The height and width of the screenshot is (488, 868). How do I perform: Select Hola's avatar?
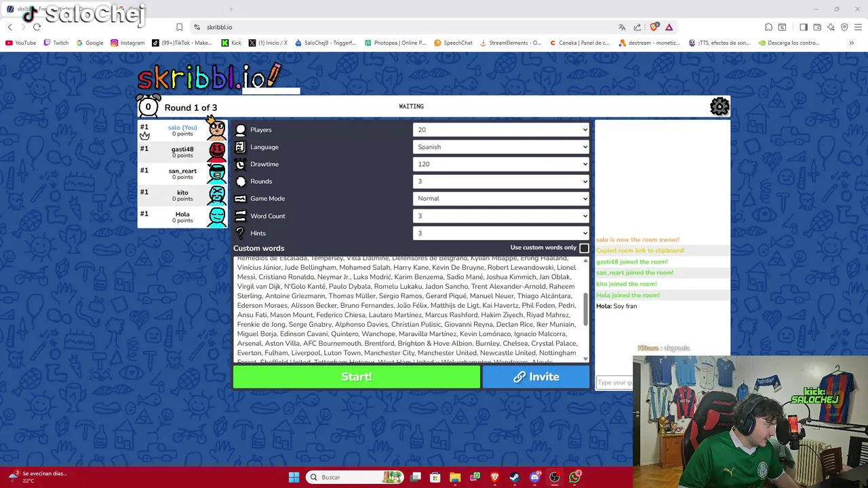coord(217,217)
